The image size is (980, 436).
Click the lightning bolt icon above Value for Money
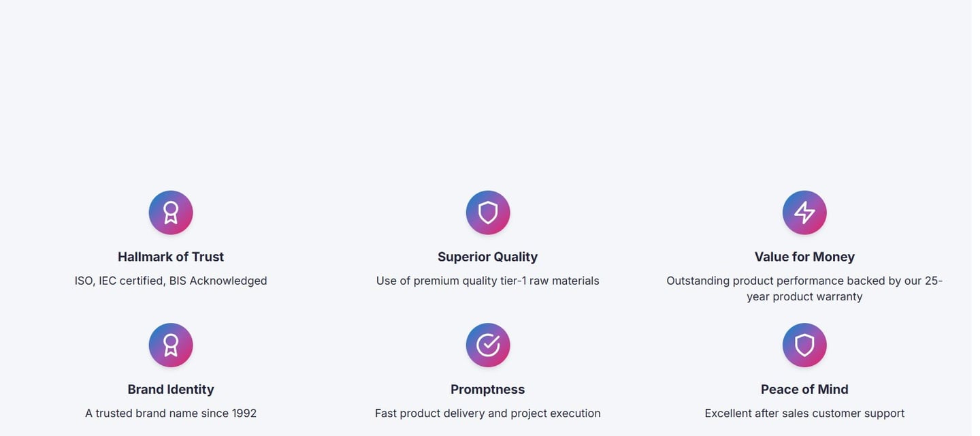tap(804, 213)
